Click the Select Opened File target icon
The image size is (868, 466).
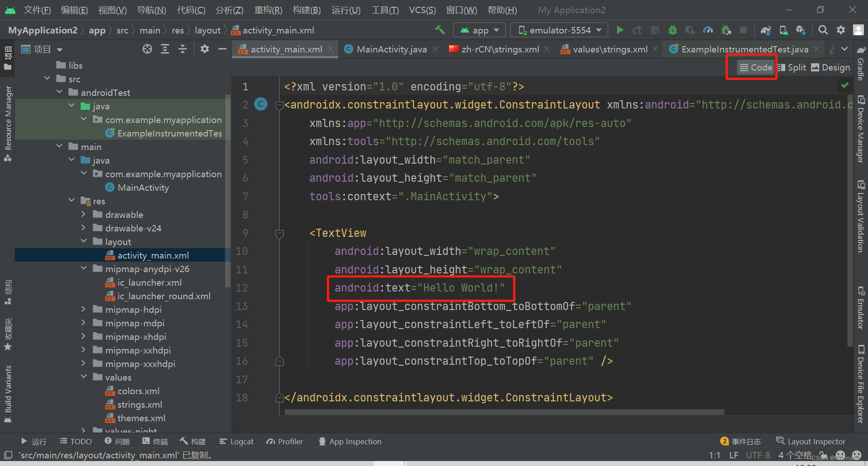click(147, 49)
